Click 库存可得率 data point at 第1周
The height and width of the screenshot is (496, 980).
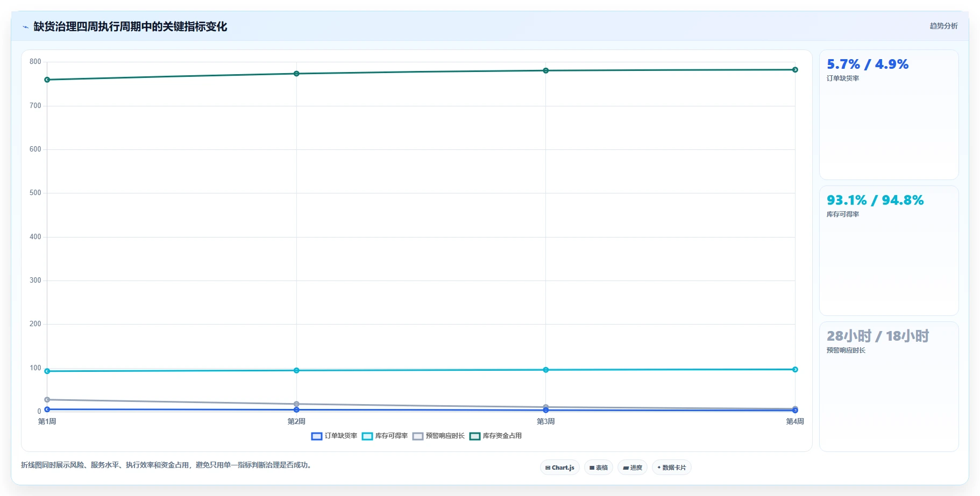[x=47, y=371]
